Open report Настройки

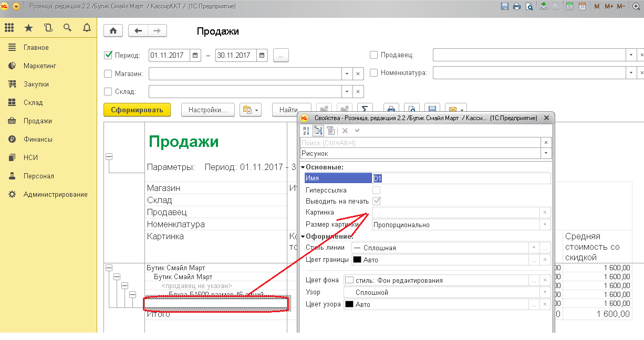tap(207, 109)
